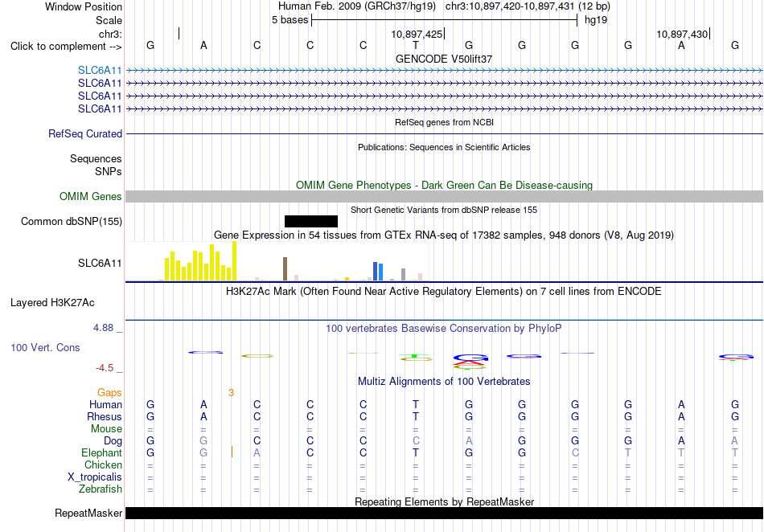764x532 pixels.
Task: Click the OMIM Genes track label
Action: 90,197
